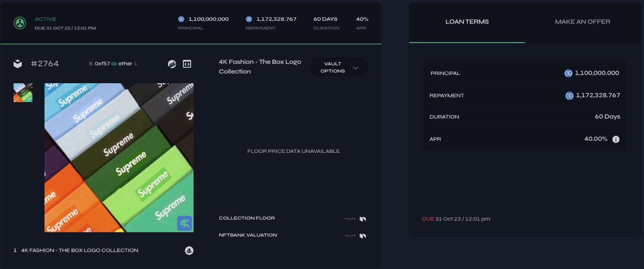Switch to the Loan Terms tab

[x=467, y=22]
